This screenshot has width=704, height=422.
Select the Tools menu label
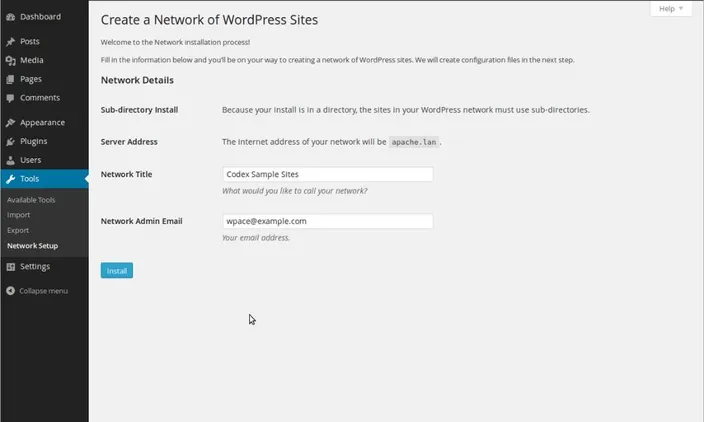click(x=30, y=179)
